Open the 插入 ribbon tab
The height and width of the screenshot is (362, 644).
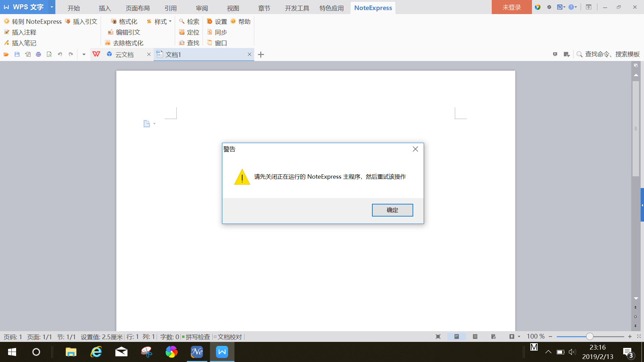pyautogui.click(x=105, y=8)
